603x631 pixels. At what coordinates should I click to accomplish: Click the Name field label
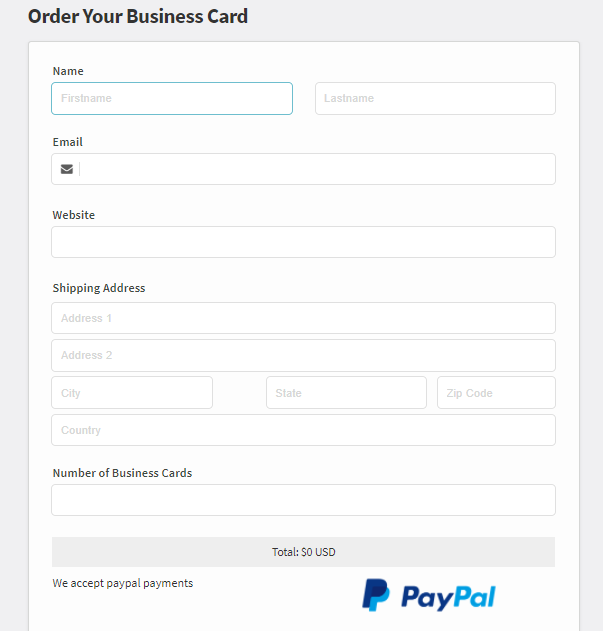[x=68, y=71]
